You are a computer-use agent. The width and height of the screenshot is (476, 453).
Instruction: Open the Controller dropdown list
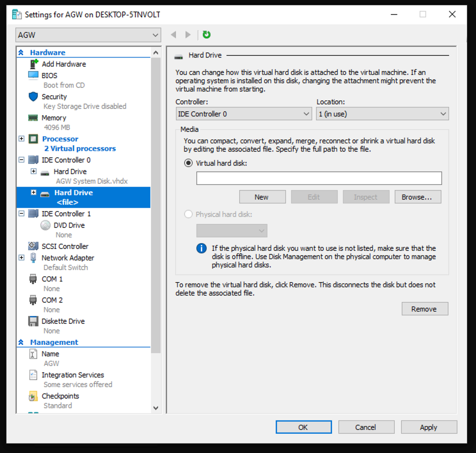click(244, 114)
